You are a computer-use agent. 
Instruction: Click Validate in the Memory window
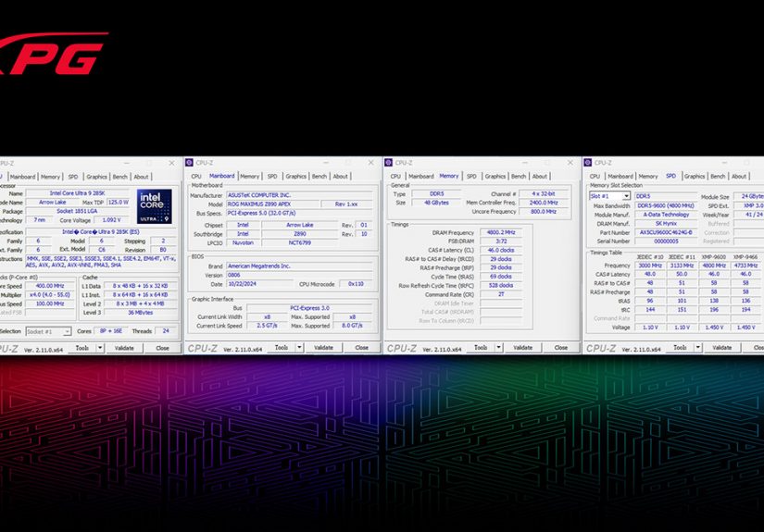pos(523,348)
